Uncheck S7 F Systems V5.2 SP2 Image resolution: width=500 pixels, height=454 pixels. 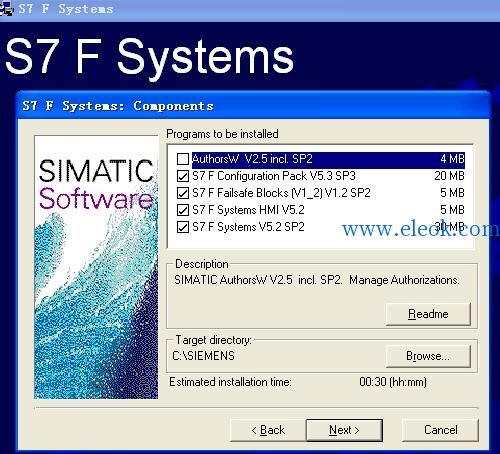click(x=183, y=227)
